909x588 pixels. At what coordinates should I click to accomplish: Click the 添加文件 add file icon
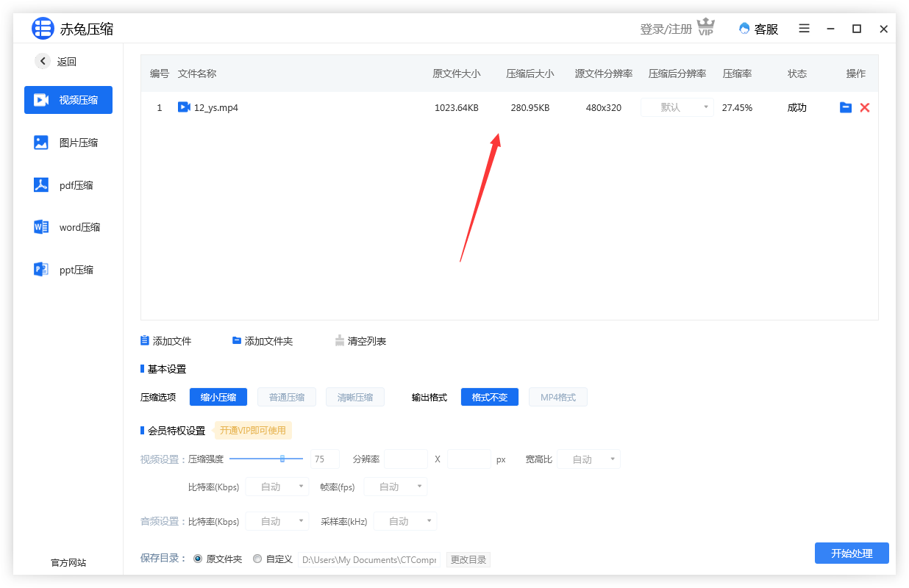click(x=145, y=341)
